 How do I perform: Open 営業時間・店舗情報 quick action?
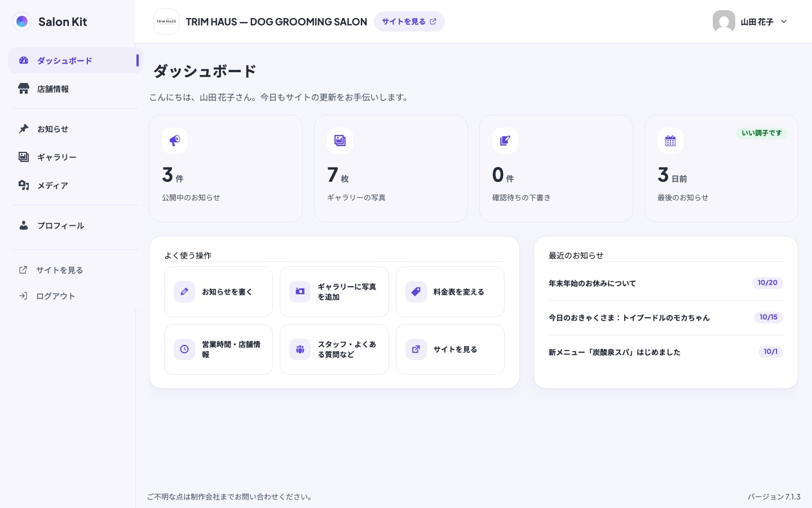tap(218, 349)
